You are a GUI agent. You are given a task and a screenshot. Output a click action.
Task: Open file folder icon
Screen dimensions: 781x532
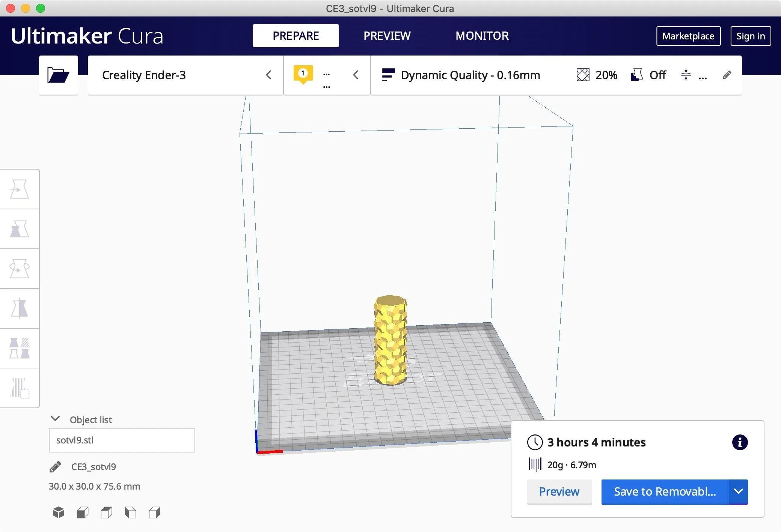pyautogui.click(x=58, y=75)
